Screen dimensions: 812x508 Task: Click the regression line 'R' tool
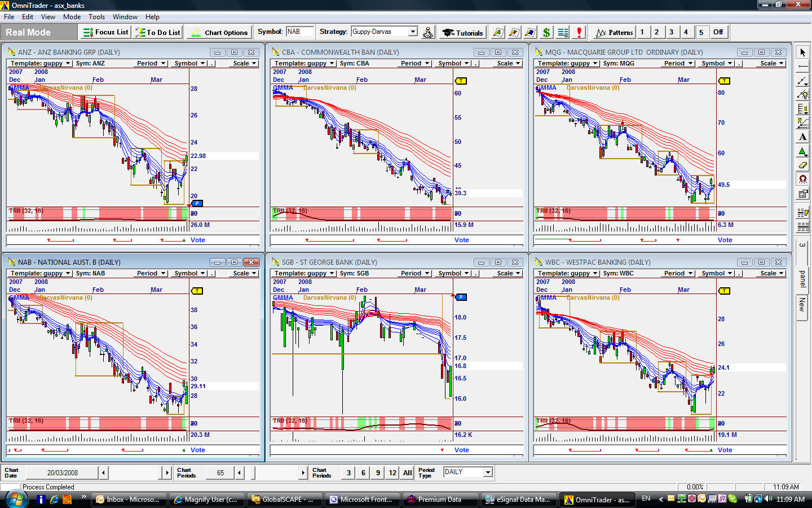[802, 123]
